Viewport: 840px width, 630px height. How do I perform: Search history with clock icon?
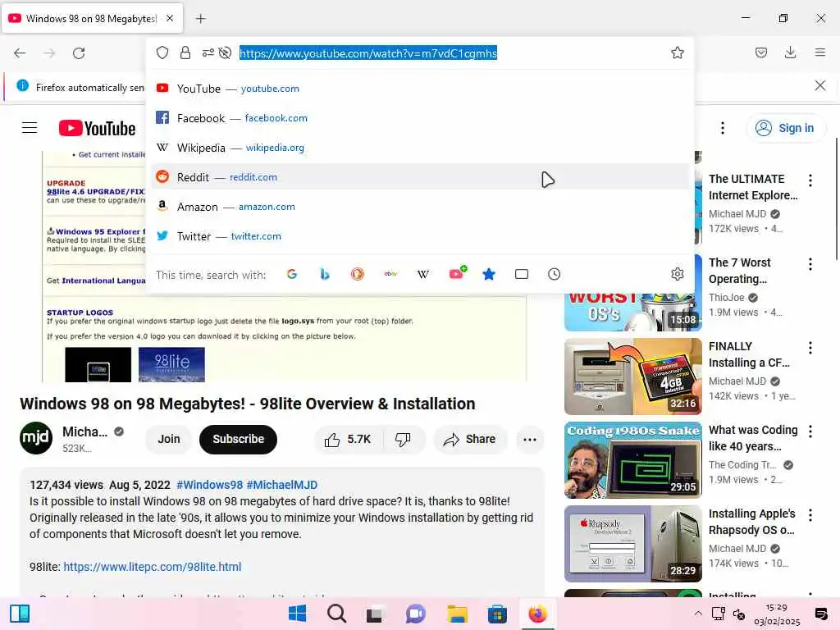[554, 274]
